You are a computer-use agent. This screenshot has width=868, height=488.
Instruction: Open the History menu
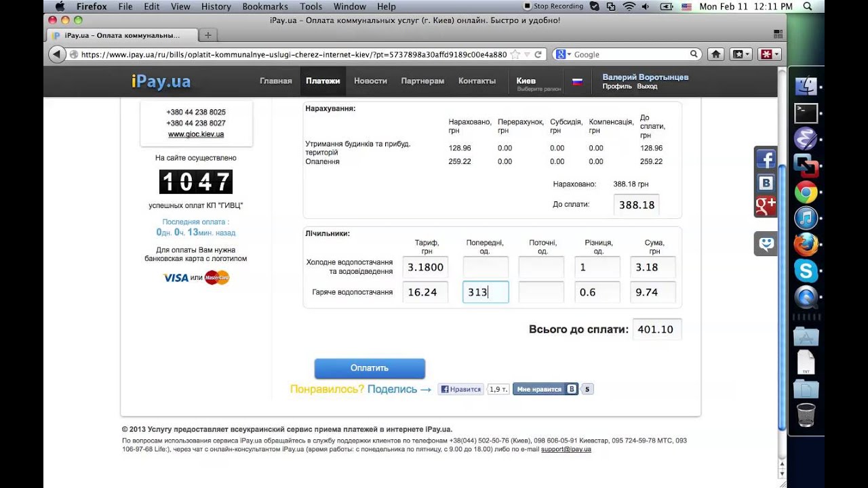[216, 6]
